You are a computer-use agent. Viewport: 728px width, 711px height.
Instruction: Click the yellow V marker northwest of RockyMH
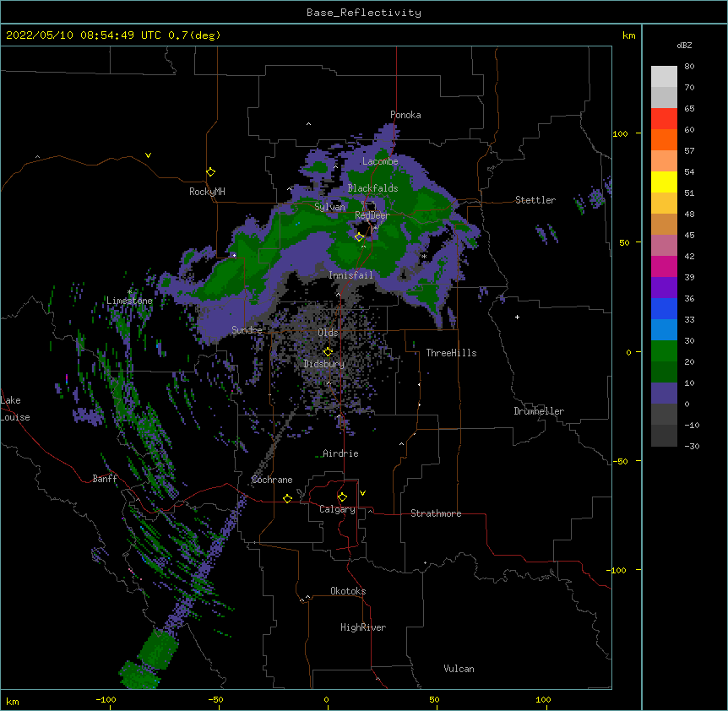[x=148, y=155]
